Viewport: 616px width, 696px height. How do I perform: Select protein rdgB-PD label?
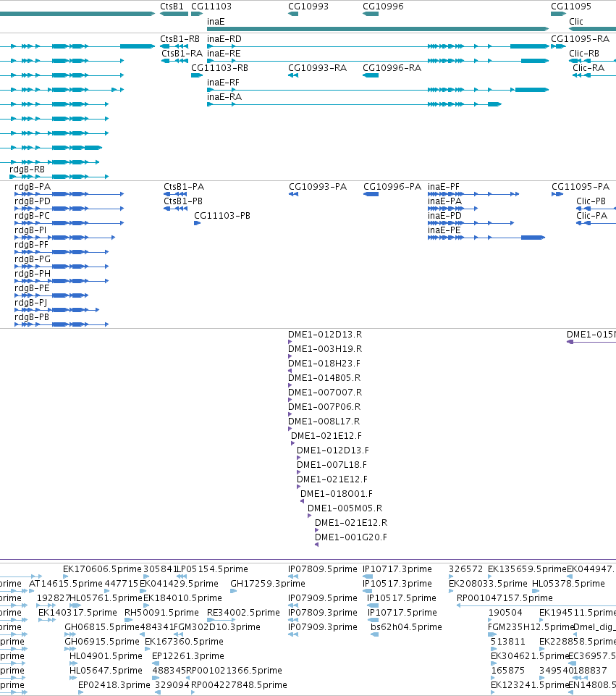click(x=33, y=201)
